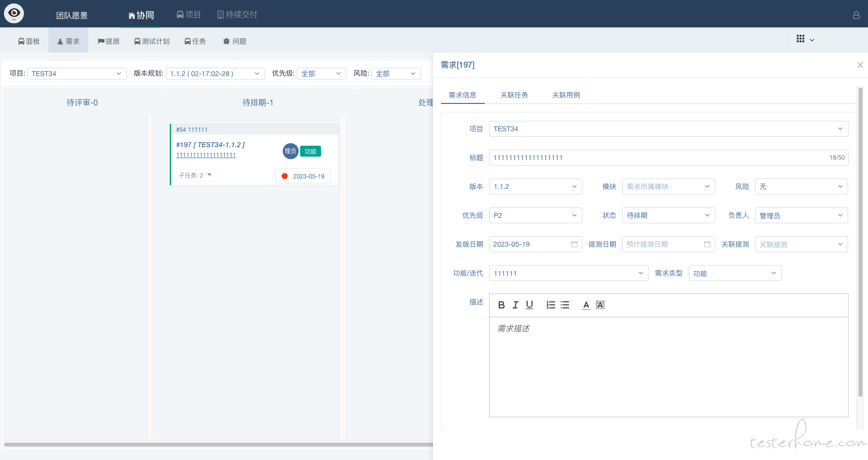Open calendar for 发版日期 field
The height and width of the screenshot is (460, 868).
574,244
